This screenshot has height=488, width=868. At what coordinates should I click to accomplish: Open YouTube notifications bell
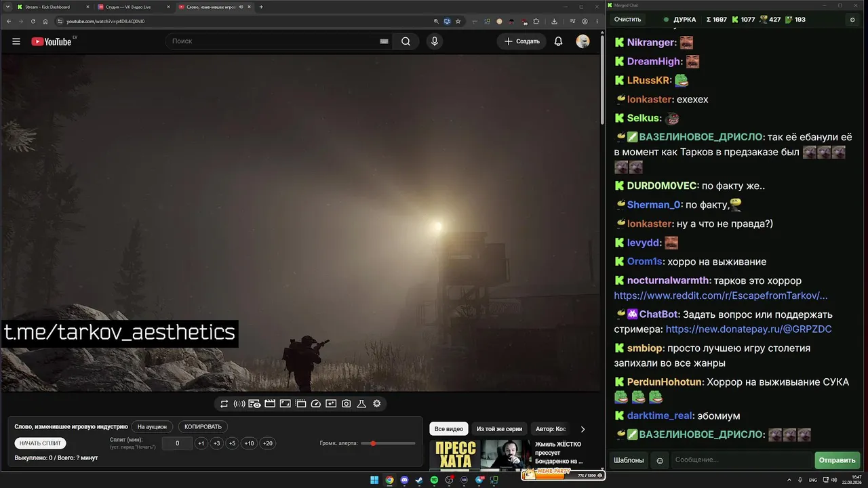coord(558,41)
